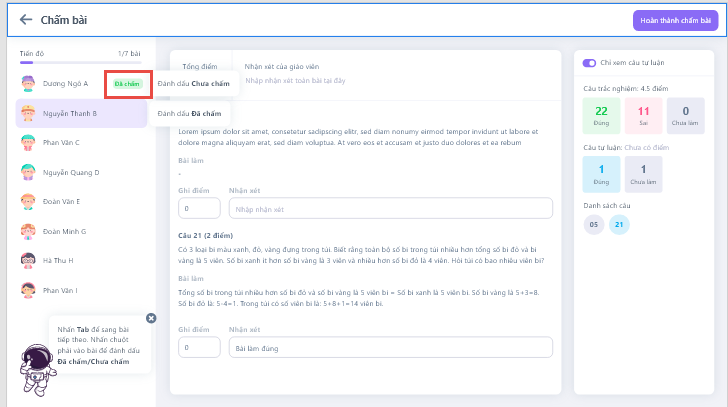728x407 pixels.
Task: Select Đoàn Minh G's avatar
Action: [x=28, y=231]
